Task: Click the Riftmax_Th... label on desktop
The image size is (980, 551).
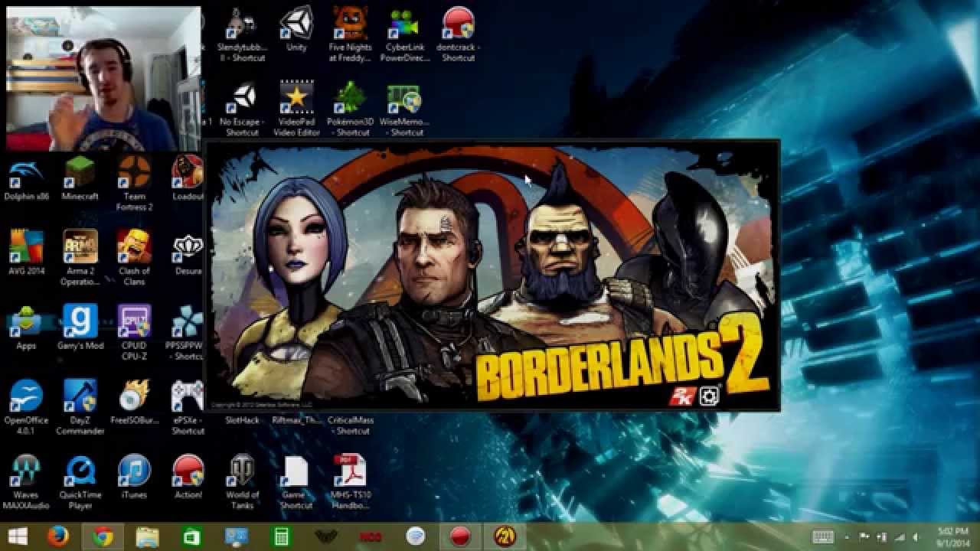Action: tap(296, 420)
